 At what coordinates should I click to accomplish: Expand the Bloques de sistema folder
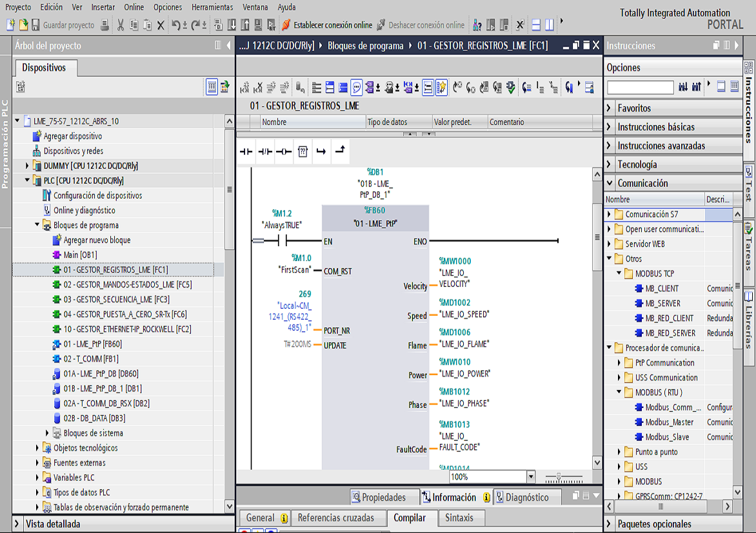[x=47, y=433]
